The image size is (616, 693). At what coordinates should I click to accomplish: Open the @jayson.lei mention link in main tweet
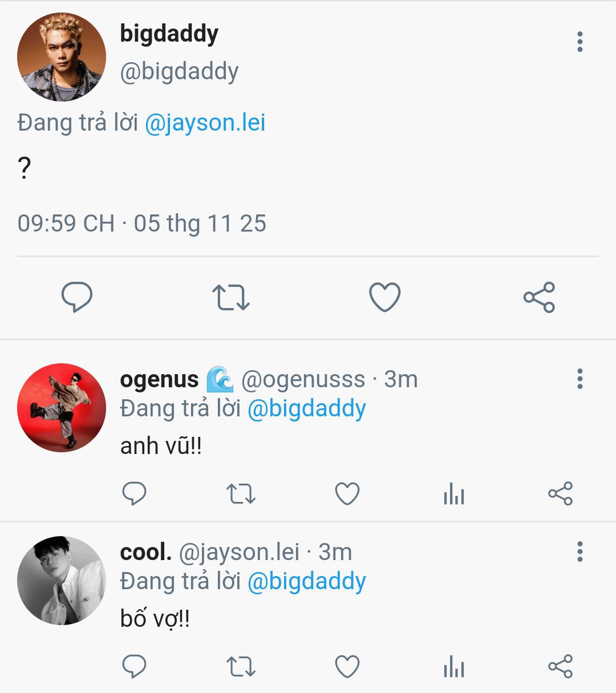(x=205, y=123)
